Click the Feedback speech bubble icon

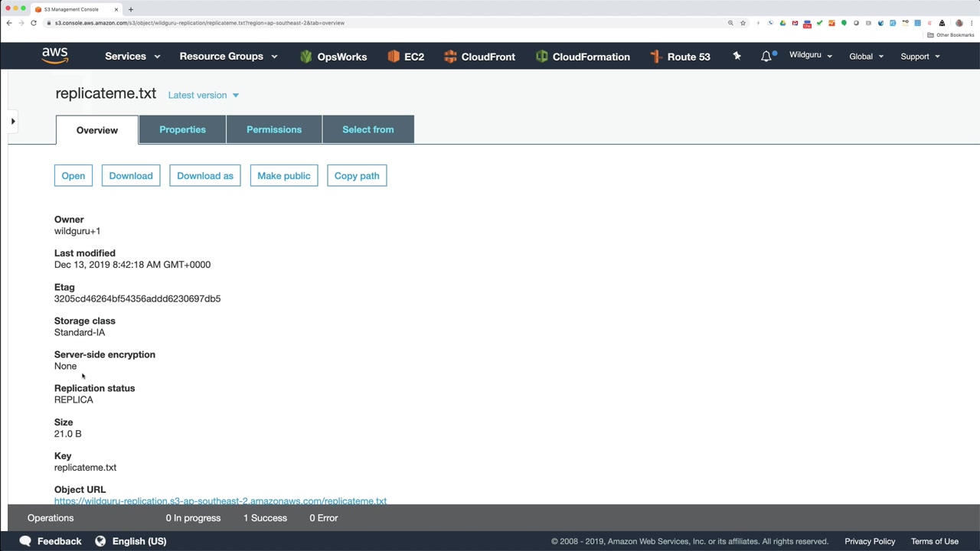pyautogui.click(x=25, y=541)
